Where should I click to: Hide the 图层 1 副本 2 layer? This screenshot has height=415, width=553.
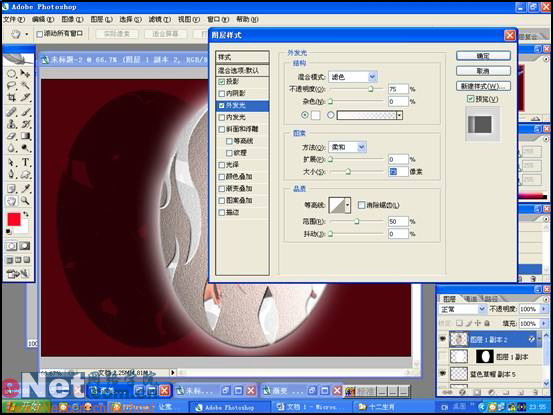443,339
